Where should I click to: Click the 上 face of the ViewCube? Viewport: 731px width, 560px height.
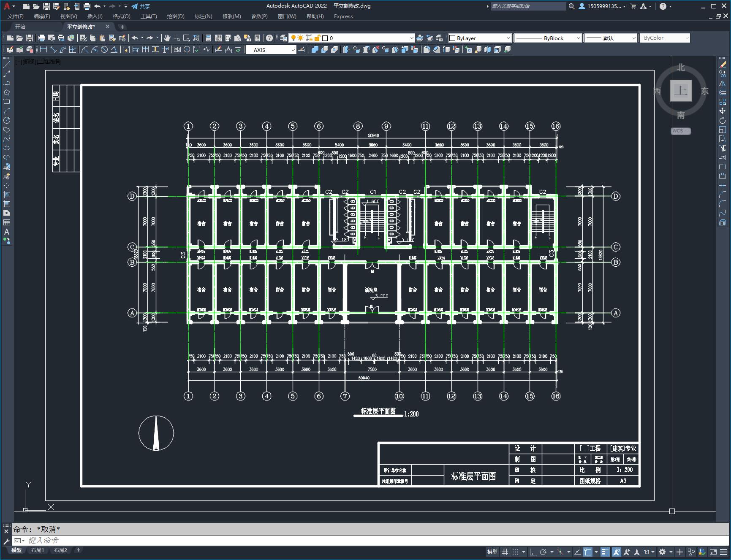point(681,91)
